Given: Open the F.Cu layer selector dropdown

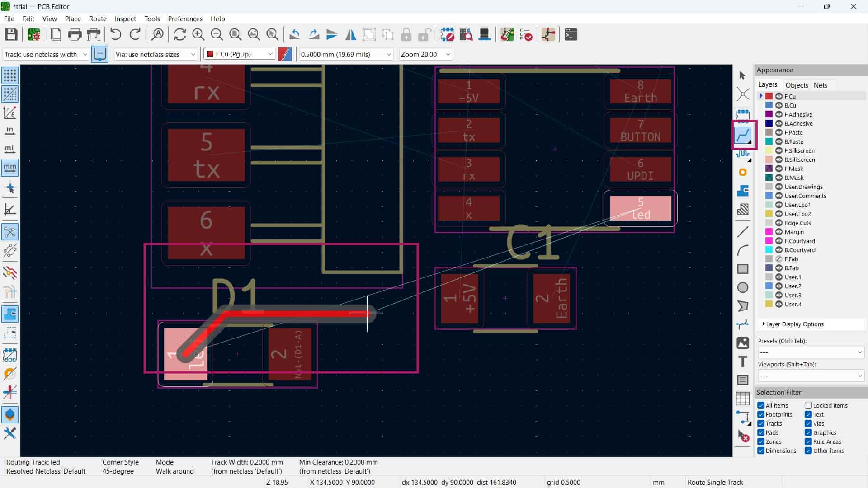Looking at the screenshot, I should coord(240,54).
